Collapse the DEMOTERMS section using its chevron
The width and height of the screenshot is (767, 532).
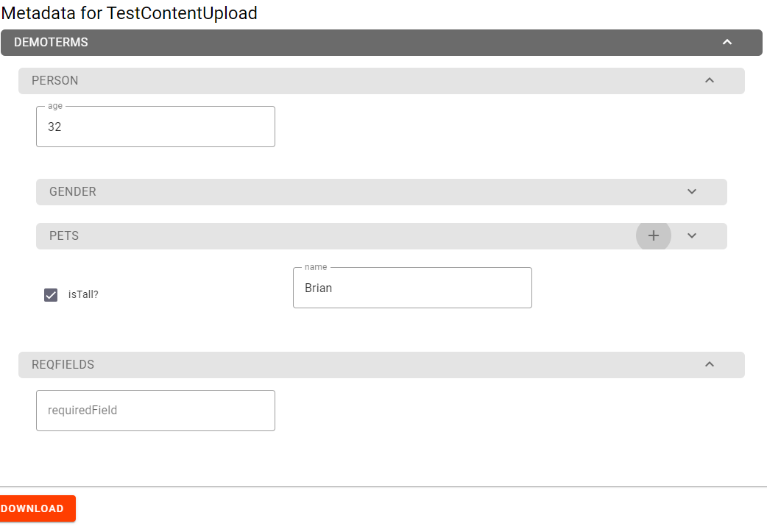728,43
